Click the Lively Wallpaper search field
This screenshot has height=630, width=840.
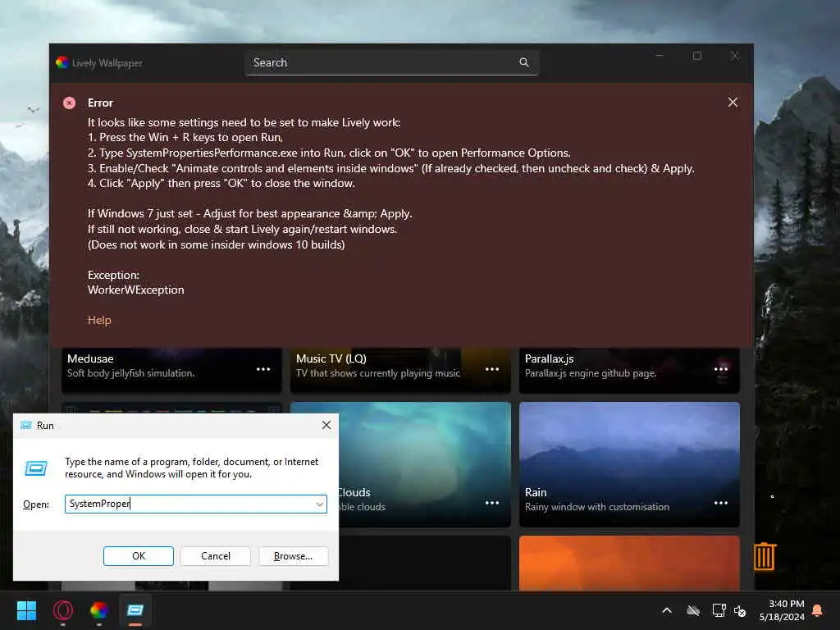(x=391, y=62)
